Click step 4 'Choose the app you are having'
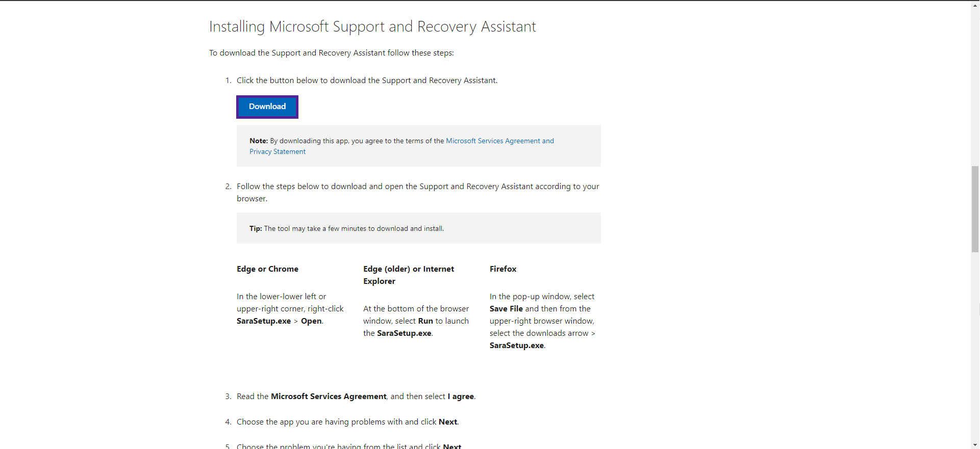Viewport: 980px width, 449px height. tap(348, 422)
